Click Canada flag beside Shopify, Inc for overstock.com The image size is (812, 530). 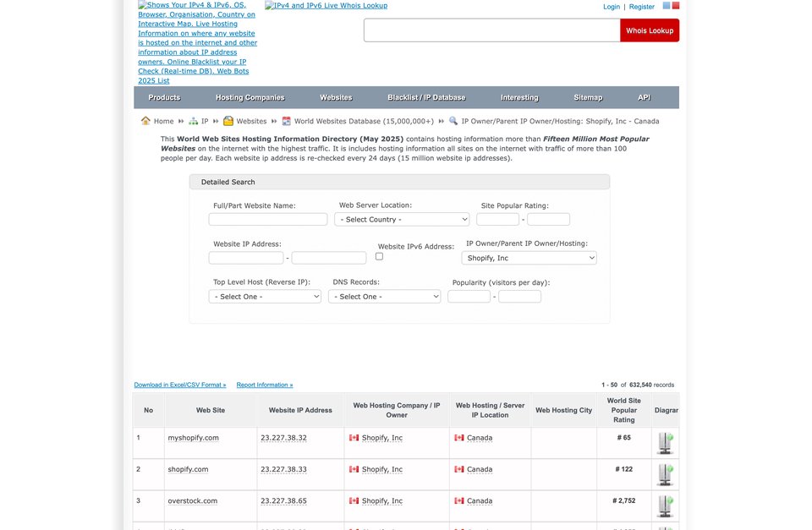[354, 501]
